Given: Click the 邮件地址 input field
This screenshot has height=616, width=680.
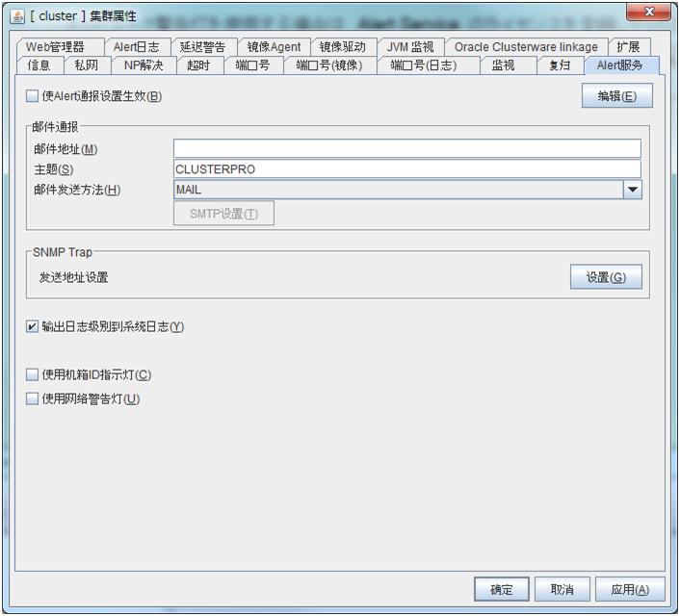Looking at the screenshot, I should point(406,148).
